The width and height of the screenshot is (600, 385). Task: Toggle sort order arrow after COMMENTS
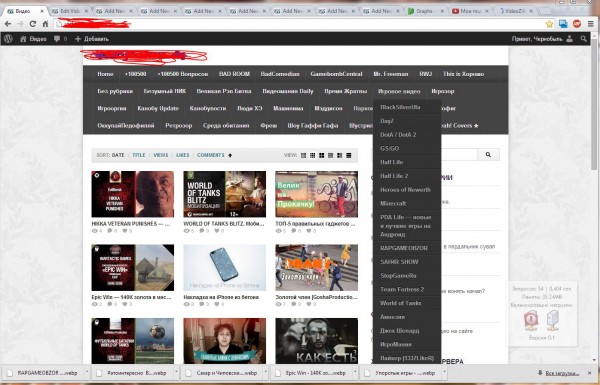coord(230,155)
